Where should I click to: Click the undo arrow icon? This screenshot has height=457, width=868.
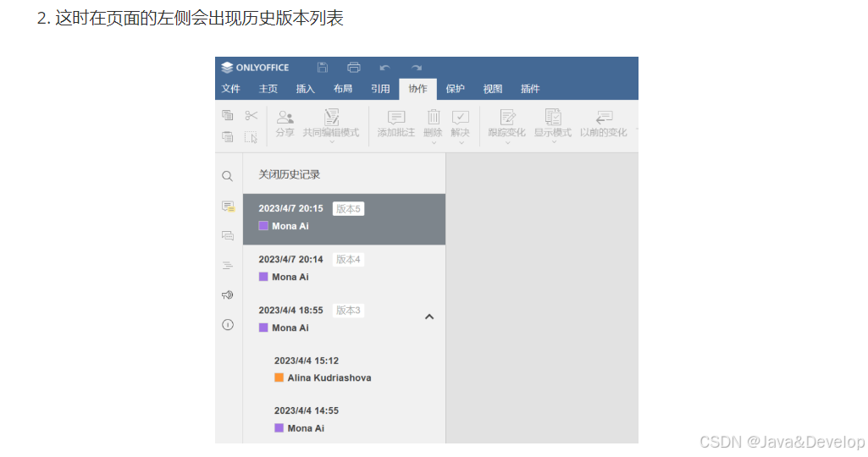point(384,68)
